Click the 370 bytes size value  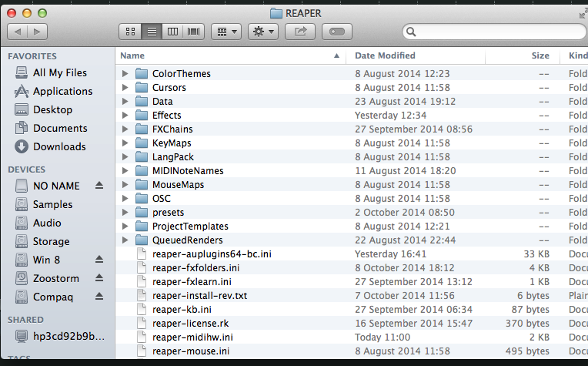(x=527, y=324)
